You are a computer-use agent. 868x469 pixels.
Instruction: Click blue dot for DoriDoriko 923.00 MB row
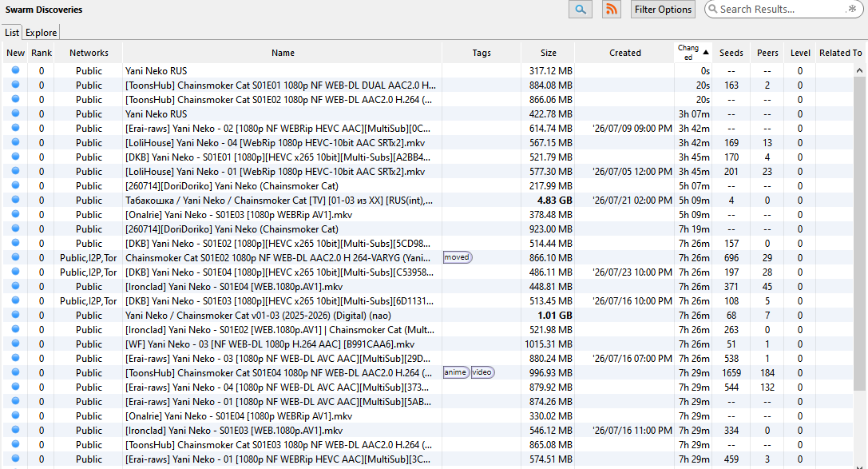[x=15, y=229]
